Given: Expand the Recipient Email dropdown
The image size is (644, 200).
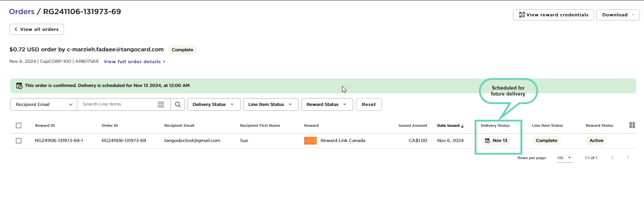Looking at the screenshot, I should [44, 104].
